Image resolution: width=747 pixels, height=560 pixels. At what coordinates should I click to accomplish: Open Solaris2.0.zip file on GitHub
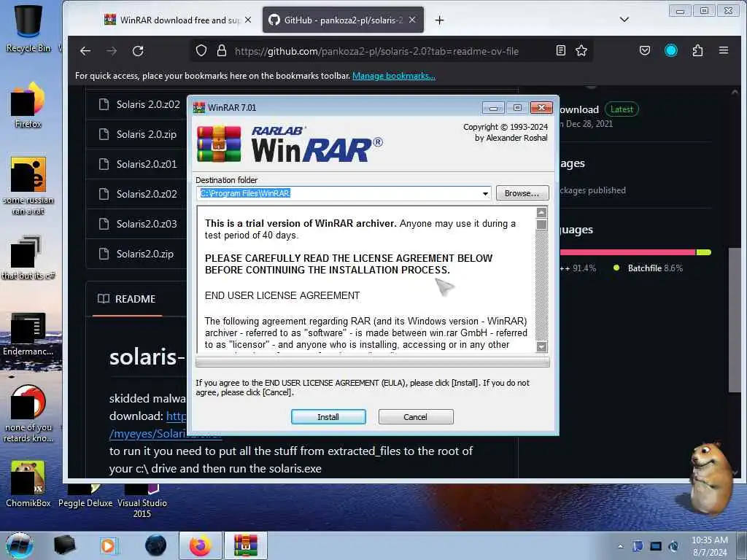[145, 254]
